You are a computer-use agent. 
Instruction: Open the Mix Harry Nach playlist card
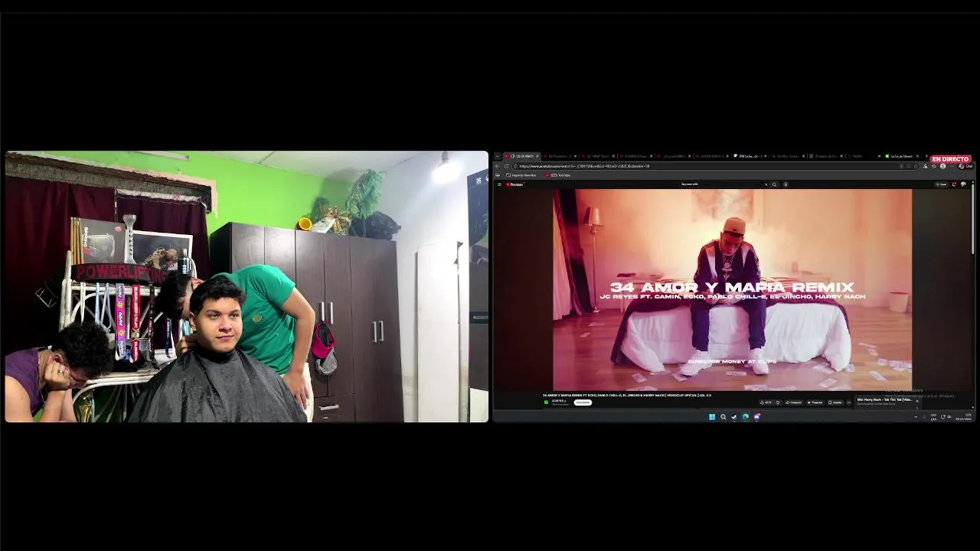click(x=884, y=401)
